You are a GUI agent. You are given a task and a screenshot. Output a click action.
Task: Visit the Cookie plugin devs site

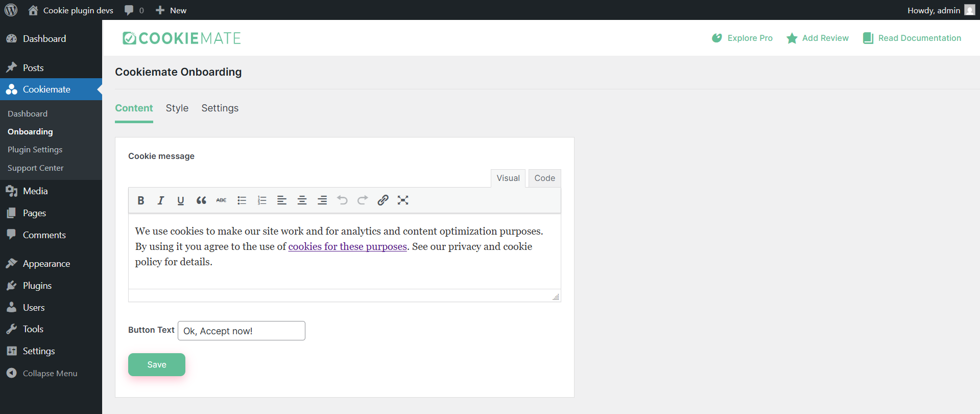click(x=70, y=10)
